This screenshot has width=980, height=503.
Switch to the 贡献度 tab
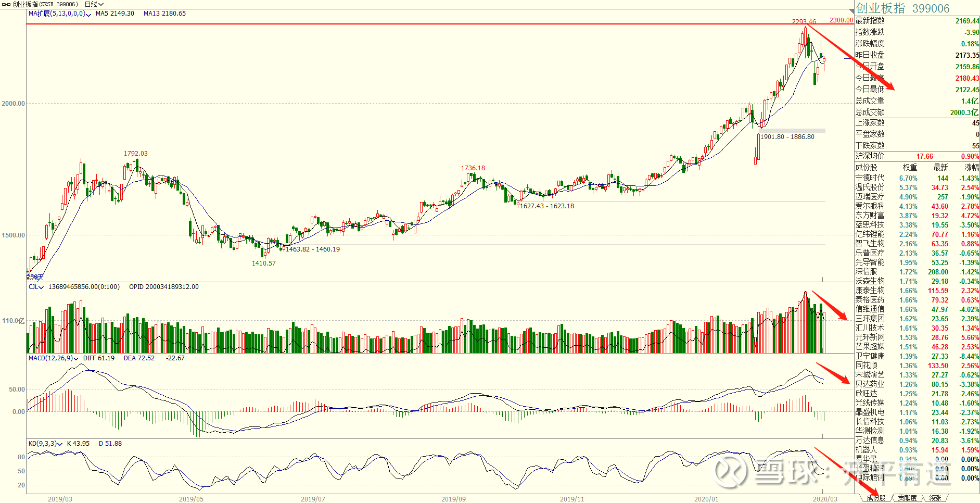pos(907,498)
